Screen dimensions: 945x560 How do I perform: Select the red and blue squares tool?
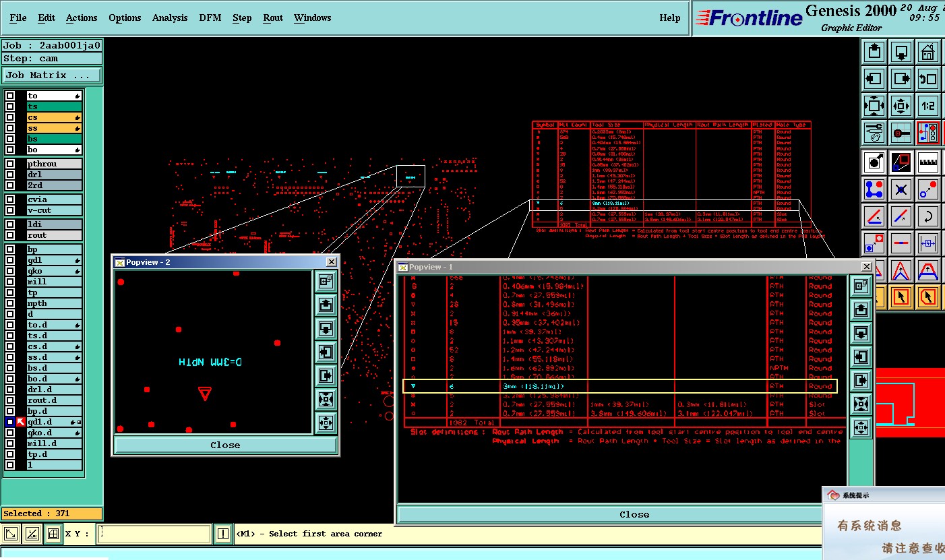click(x=901, y=162)
